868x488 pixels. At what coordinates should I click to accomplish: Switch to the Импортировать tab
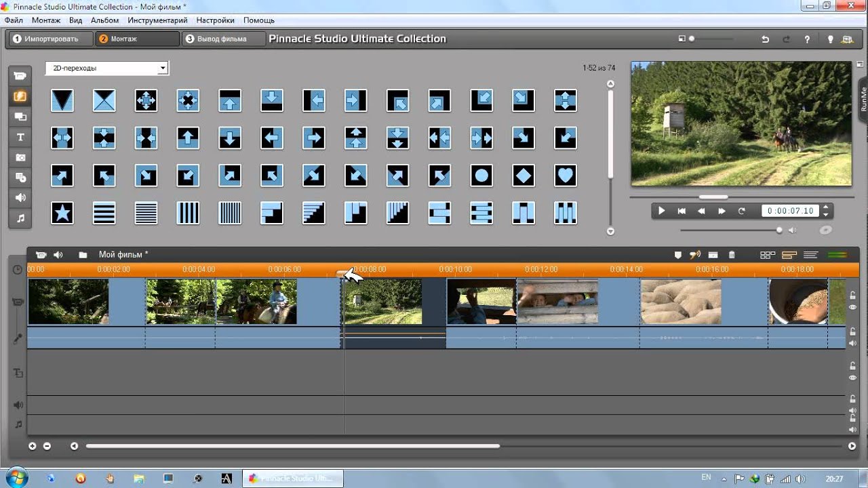click(x=50, y=39)
